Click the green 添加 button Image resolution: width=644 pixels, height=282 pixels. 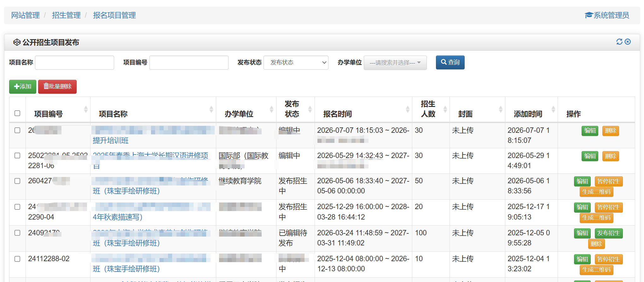23,86
